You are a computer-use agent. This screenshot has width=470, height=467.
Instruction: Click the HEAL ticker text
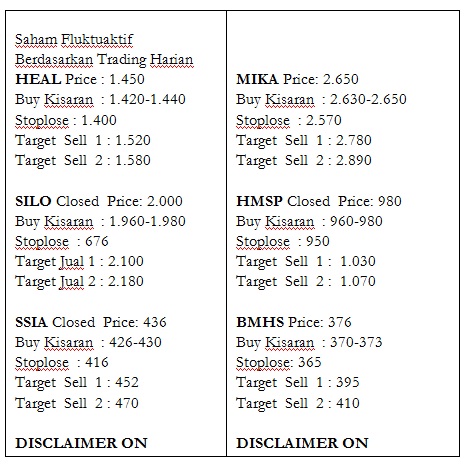pos(38,79)
